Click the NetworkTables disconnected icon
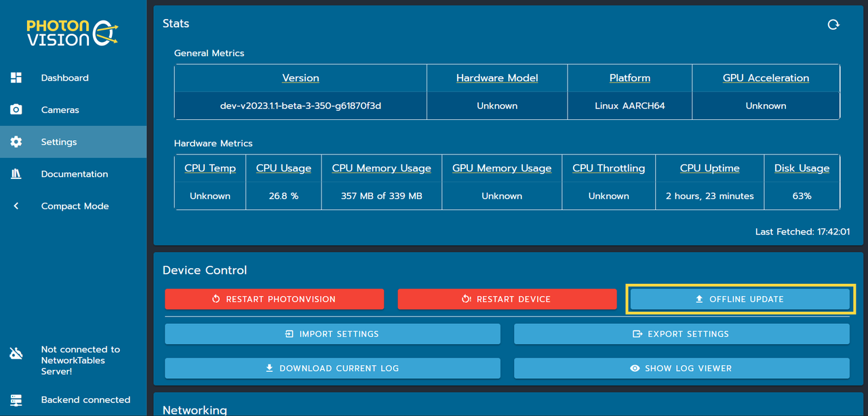The height and width of the screenshot is (416, 868). tap(16, 354)
